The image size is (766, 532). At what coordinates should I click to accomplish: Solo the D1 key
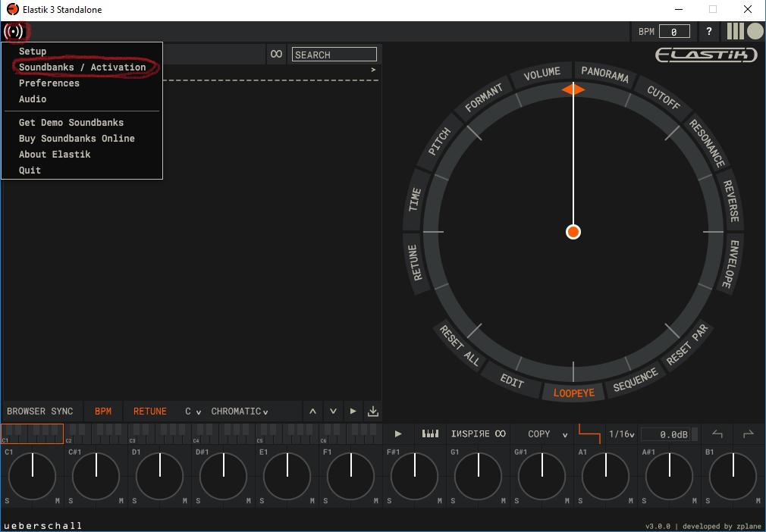[135, 501]
